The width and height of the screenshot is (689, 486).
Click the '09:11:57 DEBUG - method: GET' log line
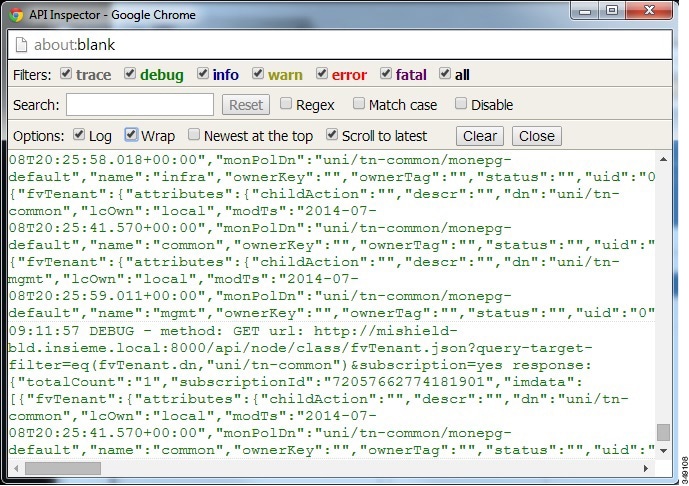click(233, 331)
